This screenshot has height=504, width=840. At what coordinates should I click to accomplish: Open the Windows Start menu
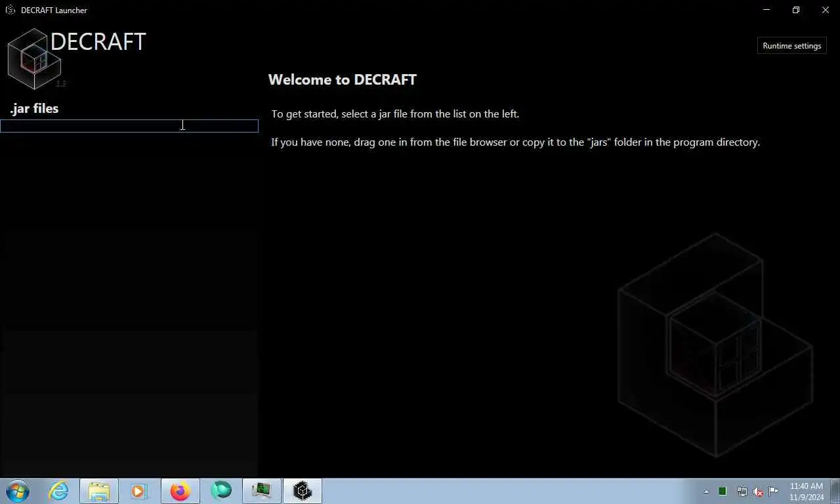[17, 491]
